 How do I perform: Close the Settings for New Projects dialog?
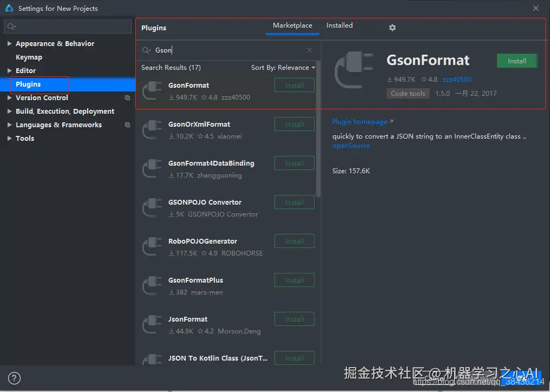pyautogui.click(x=535, y=8)
